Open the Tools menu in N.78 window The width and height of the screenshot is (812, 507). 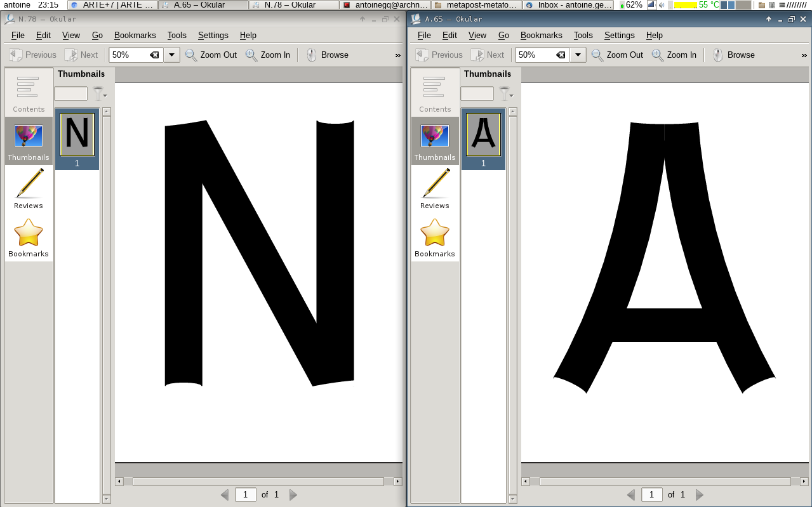pos(176,35)
